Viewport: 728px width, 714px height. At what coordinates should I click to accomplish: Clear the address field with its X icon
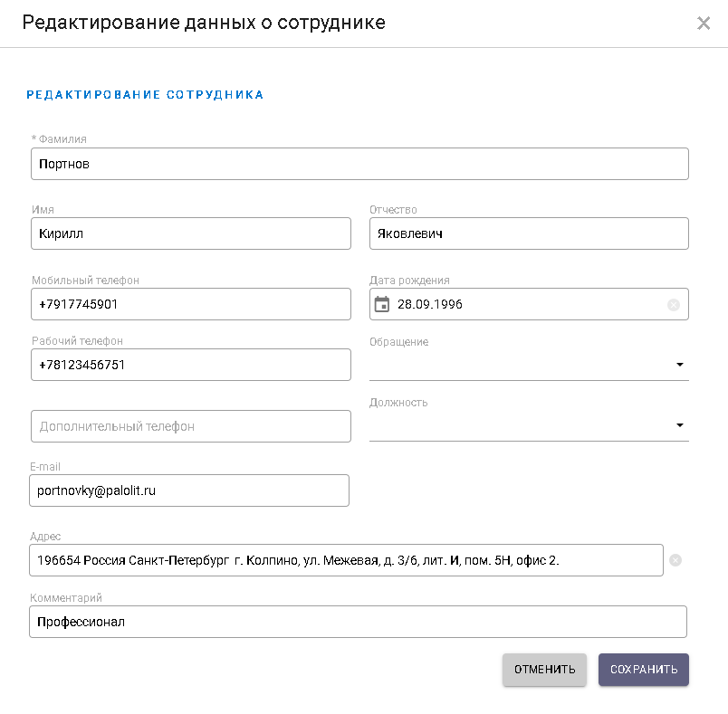click(675, 560)
